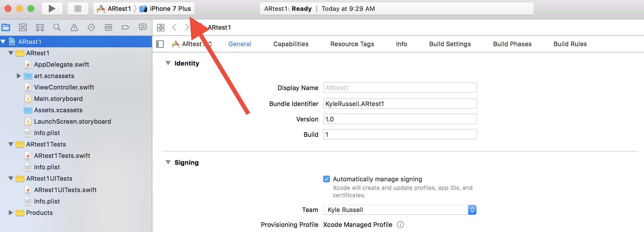Screen dimensions: 644x232
Task: Select Info.plist under ARtest1 group
Action: pyautogui.click(x=47, y=133)
